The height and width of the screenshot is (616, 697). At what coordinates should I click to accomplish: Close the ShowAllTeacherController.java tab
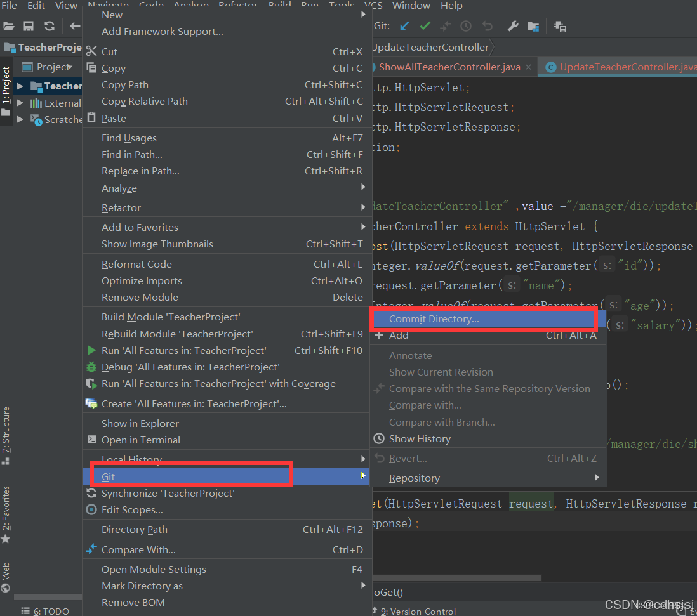coord(528,67)
